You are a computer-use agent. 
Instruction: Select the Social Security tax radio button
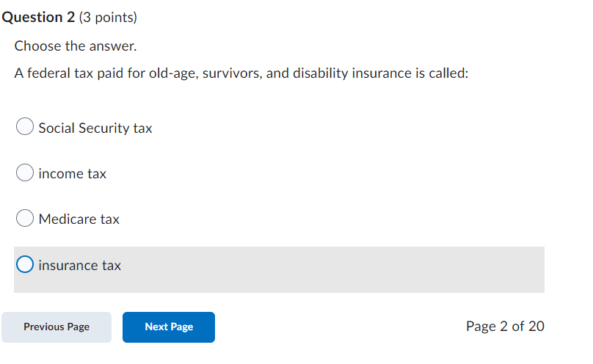[x=25, y=128]
